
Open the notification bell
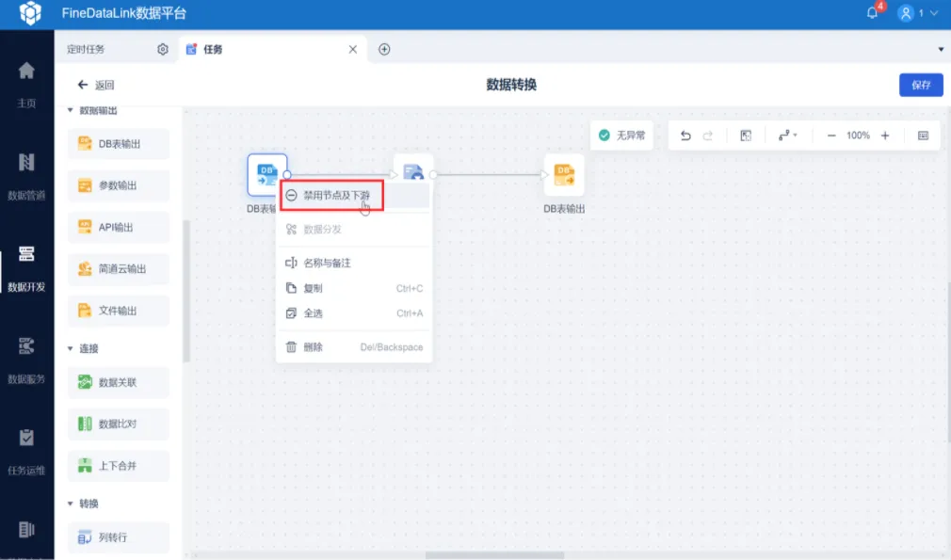click(872, 13)
